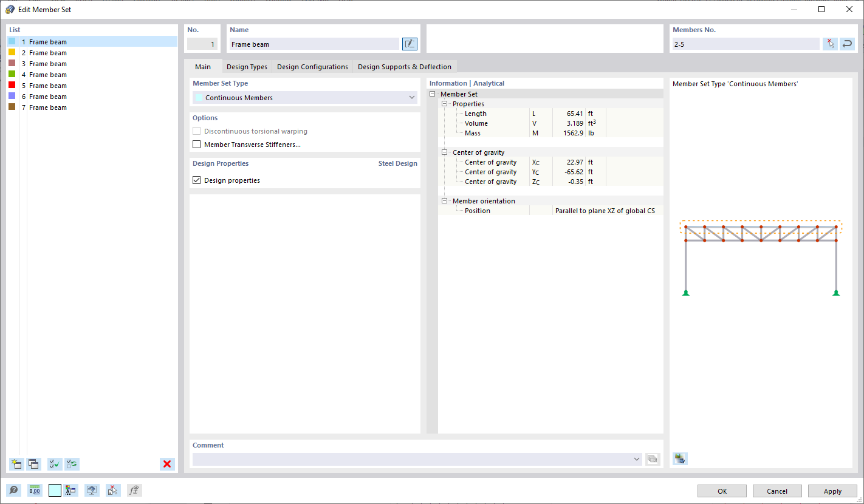Open the unit settings via ruler icon
864x504 pixels.
[x=34, y=490]
